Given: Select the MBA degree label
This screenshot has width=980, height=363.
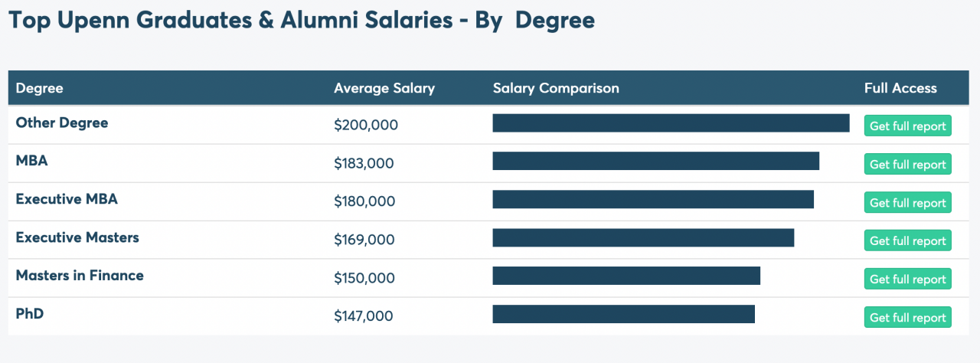Looking at the screenshot, I should pos(32,161).
